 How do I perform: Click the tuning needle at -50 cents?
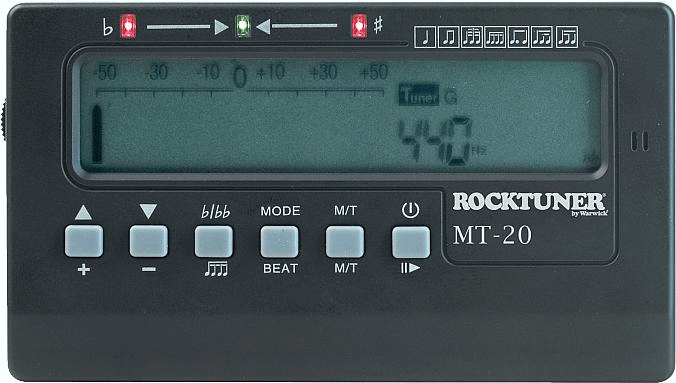[97, 134]
